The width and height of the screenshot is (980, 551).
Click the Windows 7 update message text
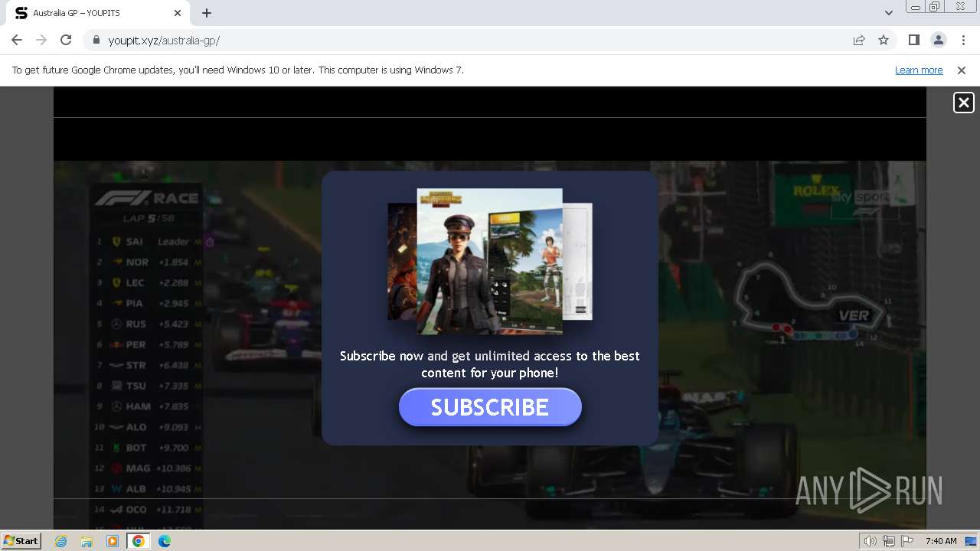pos(237,70)
